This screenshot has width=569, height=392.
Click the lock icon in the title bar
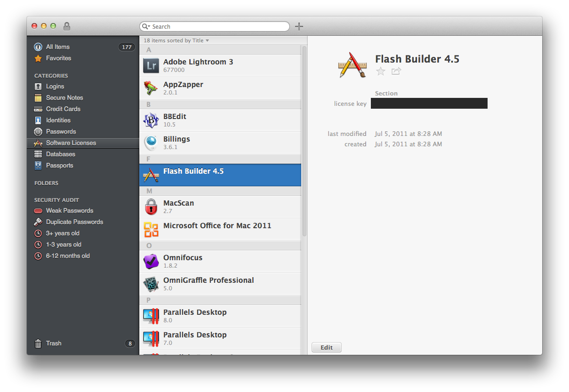point(67,26)
